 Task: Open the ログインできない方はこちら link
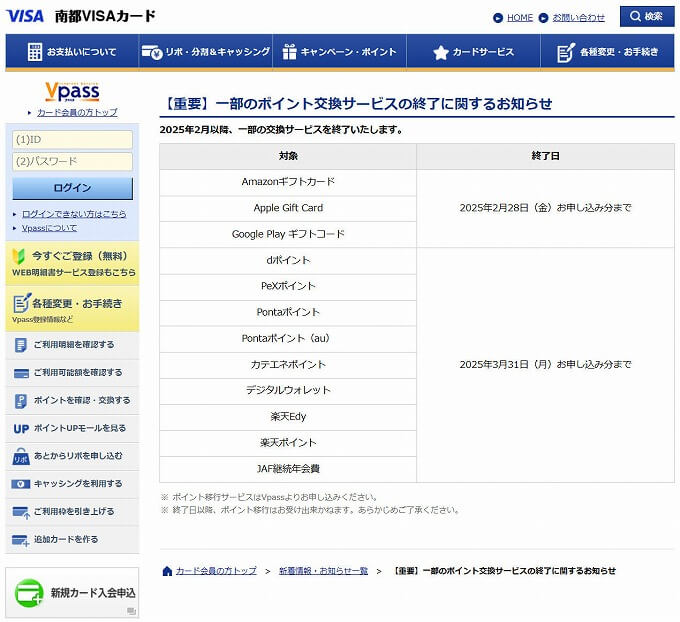coord(74,214)
